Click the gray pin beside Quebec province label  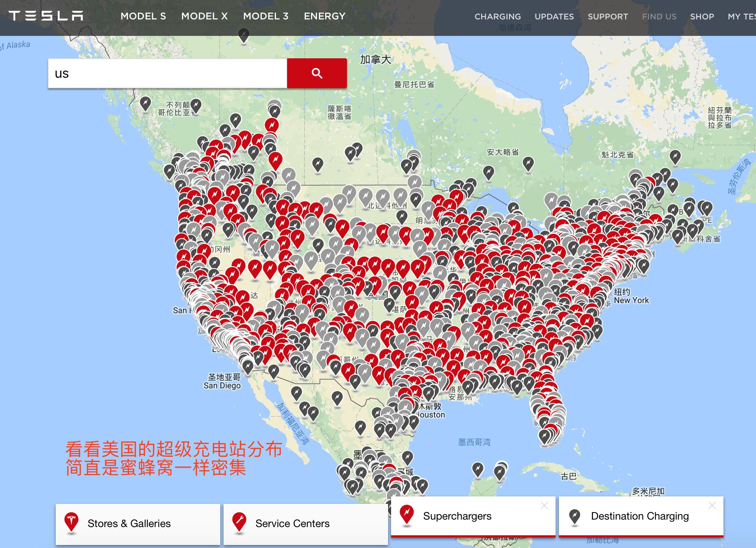675,157
